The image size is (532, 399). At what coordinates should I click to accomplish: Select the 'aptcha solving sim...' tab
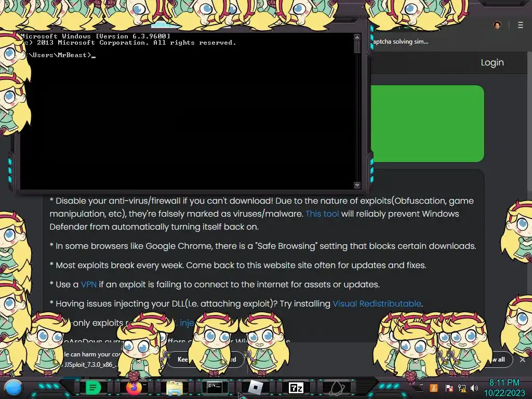401,42
